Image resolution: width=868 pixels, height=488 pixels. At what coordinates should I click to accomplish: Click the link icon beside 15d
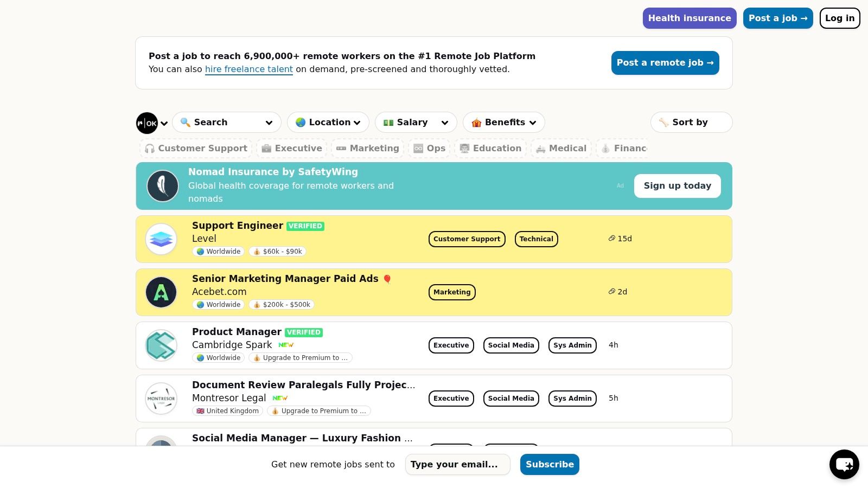click(x=612, y=239)
